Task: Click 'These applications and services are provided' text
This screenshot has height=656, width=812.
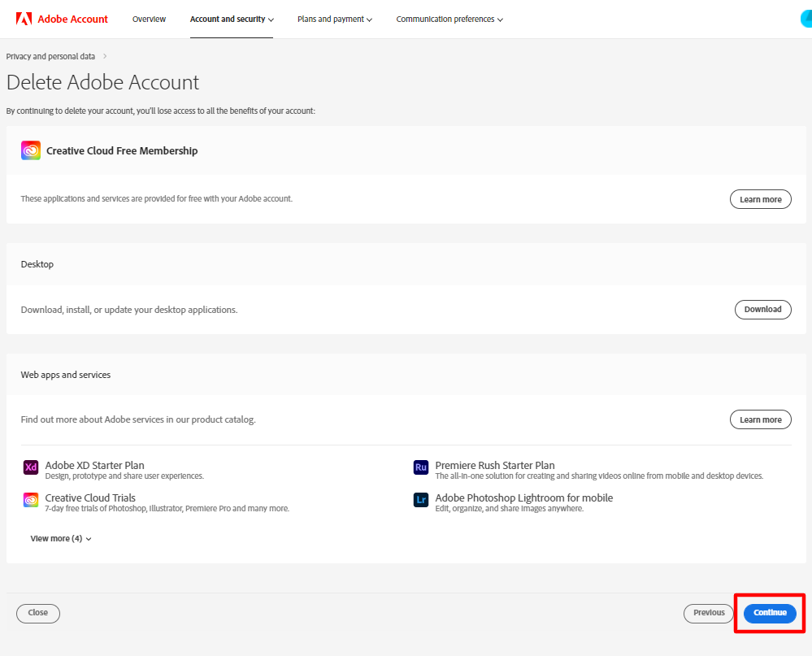Action: [x=156, y=199]
